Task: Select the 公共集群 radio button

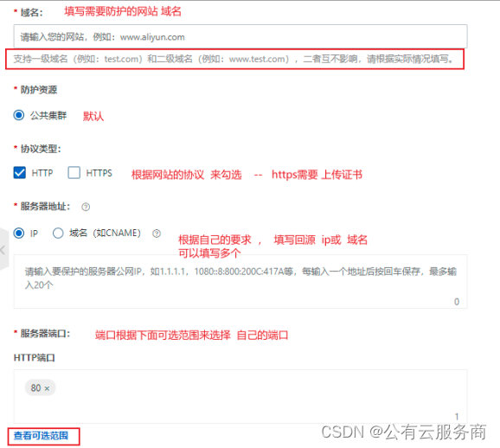Action: pos(19,115)
